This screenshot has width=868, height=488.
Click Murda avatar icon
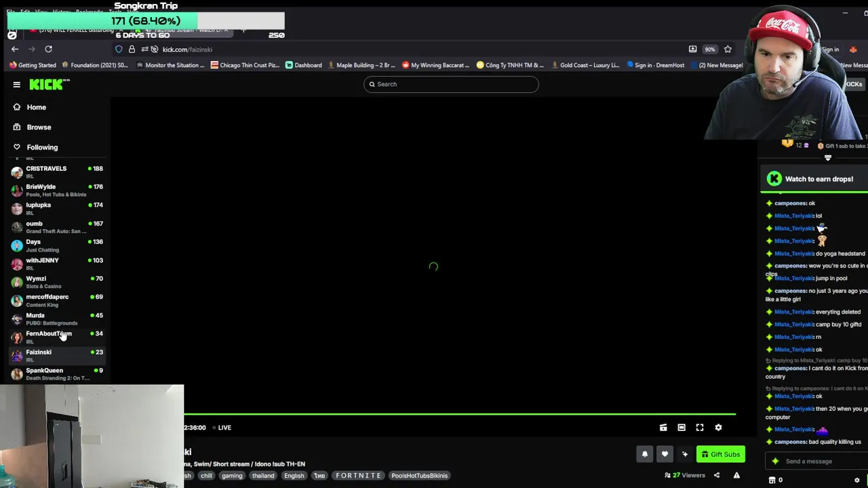pyautogui.click(x=17, y=319)
